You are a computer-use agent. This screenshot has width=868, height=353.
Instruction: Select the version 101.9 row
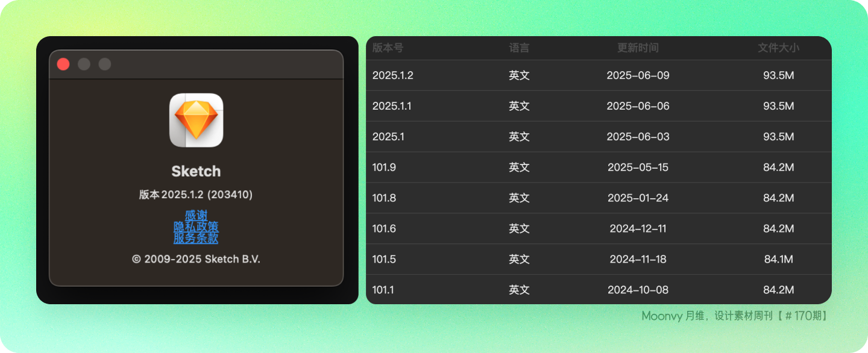click(x=599, y=167)
